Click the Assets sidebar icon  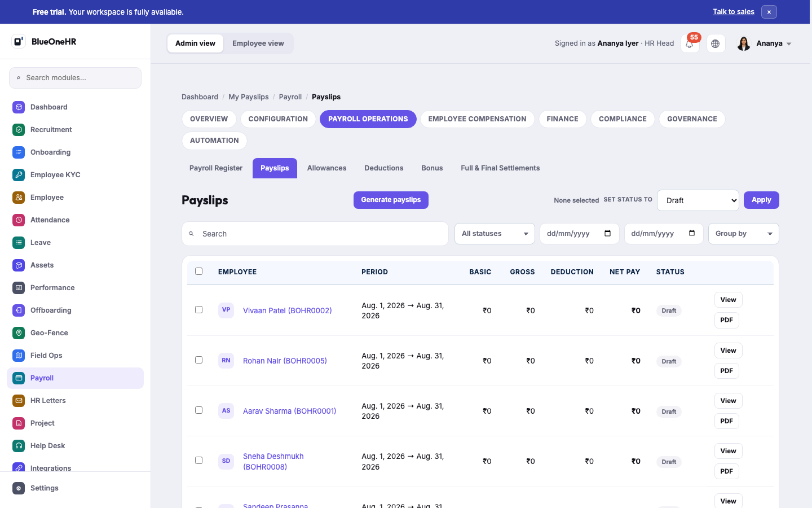[x=19, y=265]
